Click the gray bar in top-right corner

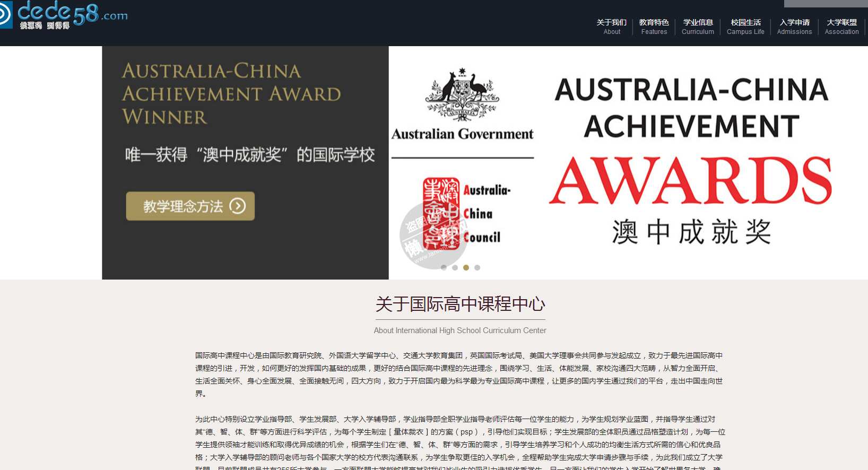click(826, 3)
